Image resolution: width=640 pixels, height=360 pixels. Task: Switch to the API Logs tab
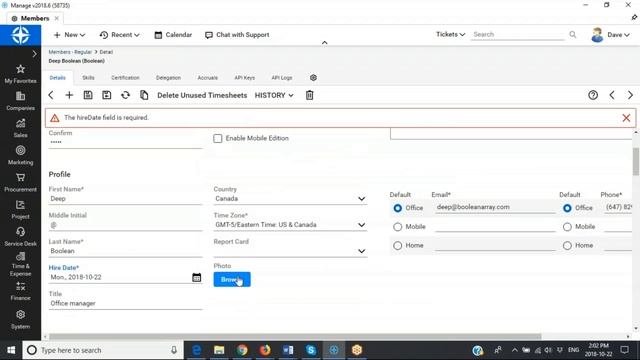(x=282, y=78)
